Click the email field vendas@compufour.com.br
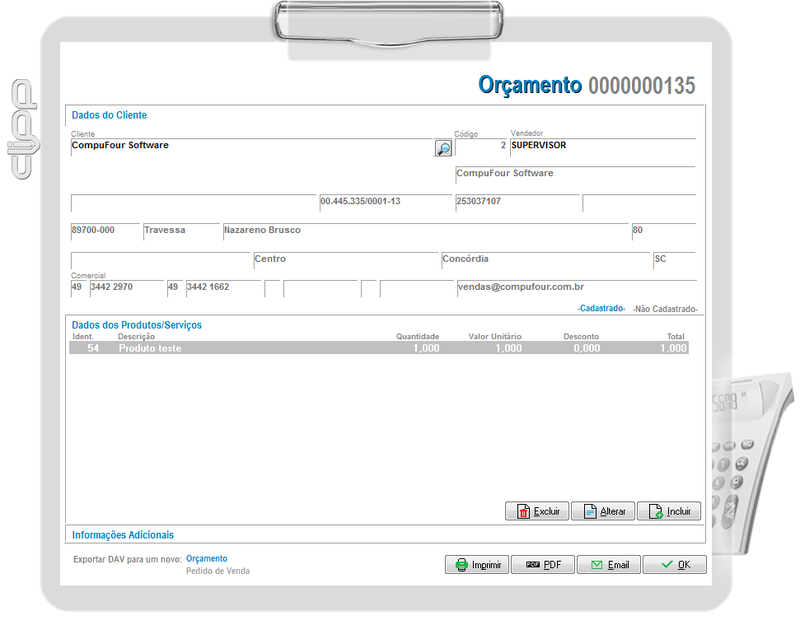Screen dimensions: 800x639 (575, 287)
